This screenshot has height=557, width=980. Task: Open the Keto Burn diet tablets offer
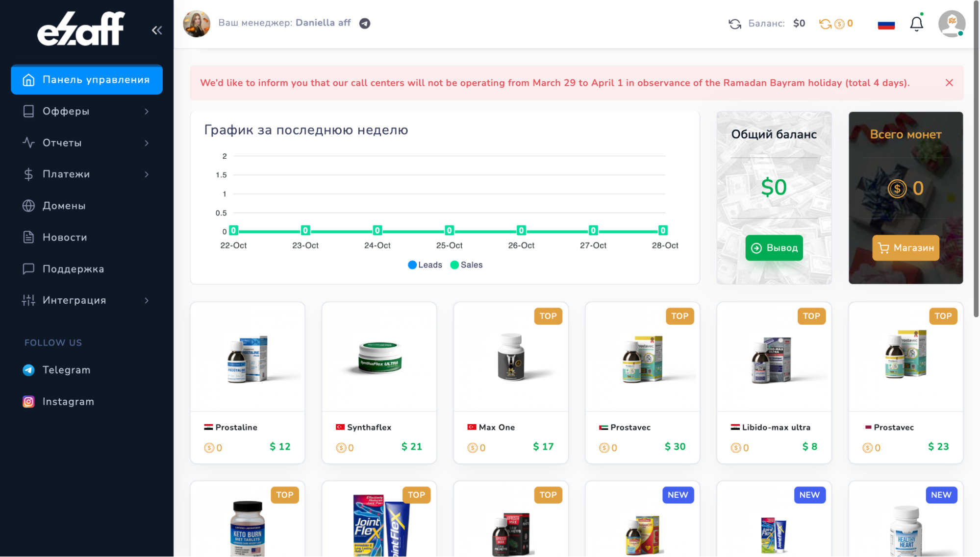point(248,519)
